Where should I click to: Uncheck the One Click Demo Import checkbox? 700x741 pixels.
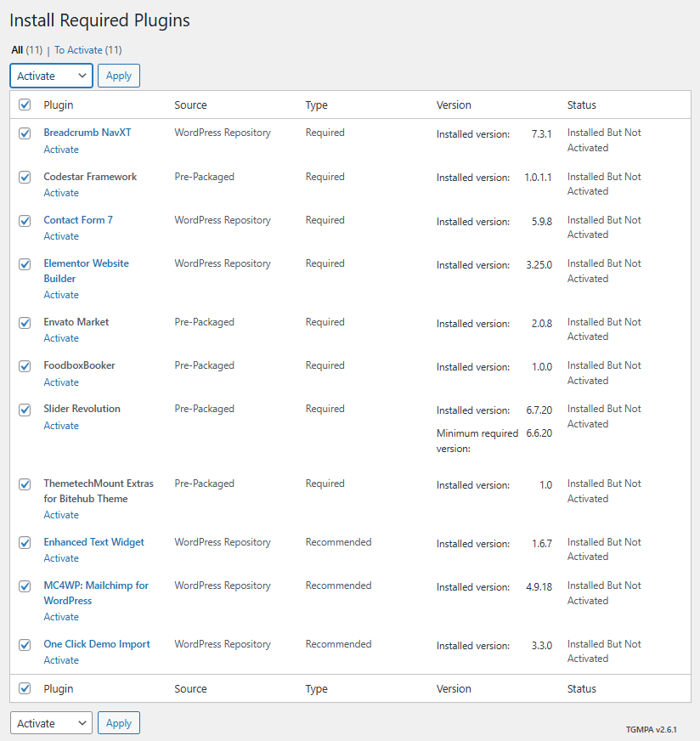(25, 645)
